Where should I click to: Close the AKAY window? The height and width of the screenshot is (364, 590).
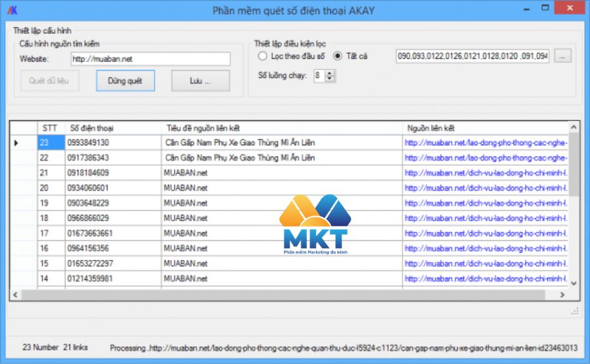point(570,8)
